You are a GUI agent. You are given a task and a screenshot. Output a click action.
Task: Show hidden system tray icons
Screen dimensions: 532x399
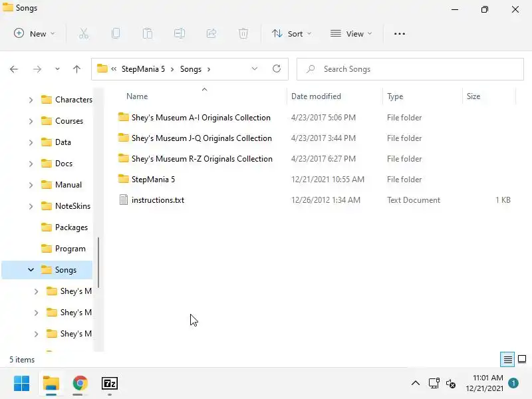pos(416,384)
